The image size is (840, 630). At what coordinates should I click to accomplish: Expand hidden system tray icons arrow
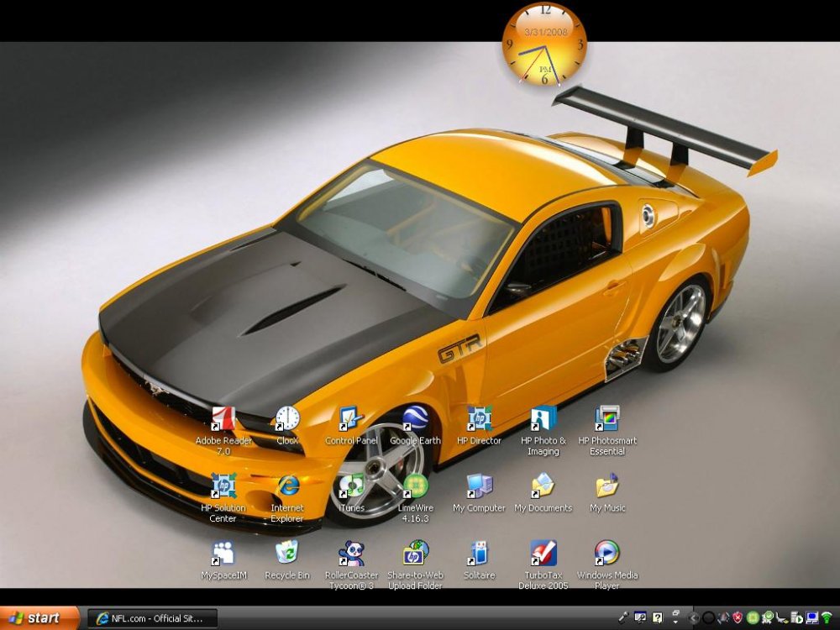click(x=693, y=618)
